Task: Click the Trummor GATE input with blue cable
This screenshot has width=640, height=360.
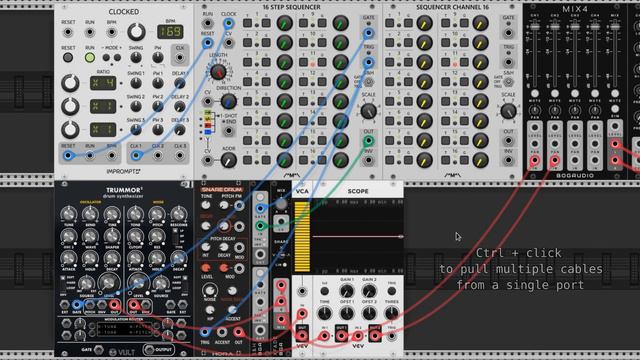Action: click(x=76, y=304)
